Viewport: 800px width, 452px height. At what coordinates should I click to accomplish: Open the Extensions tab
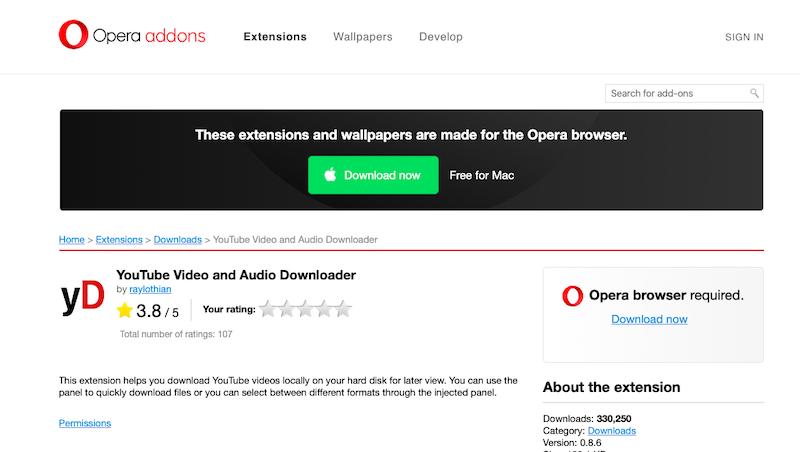275,37
